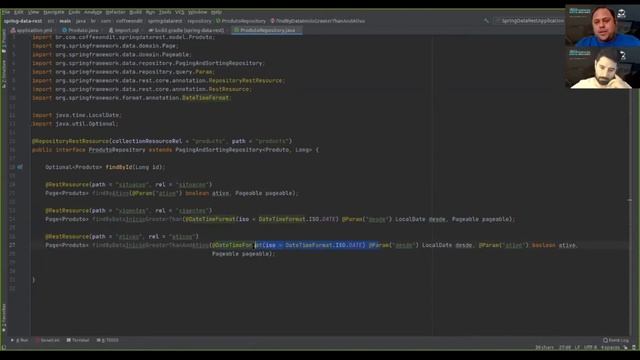The height and width of the screenshot is (360, 640).
Task: Click the findById method name in code
Action: click(119, 167)
